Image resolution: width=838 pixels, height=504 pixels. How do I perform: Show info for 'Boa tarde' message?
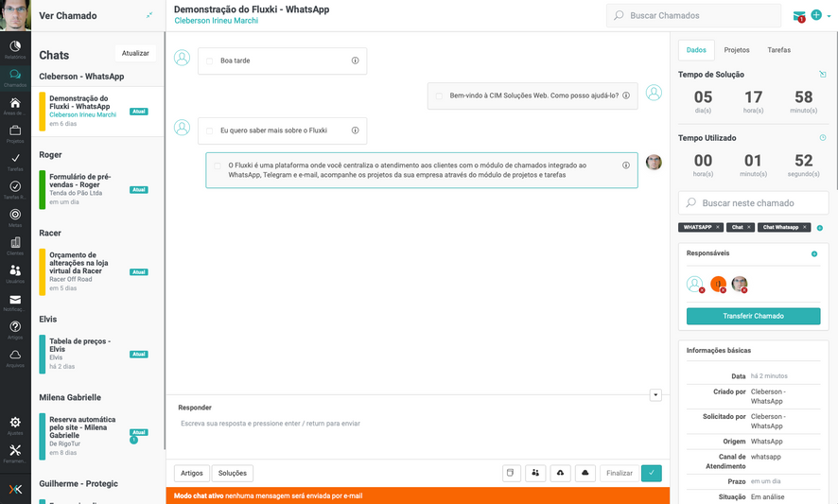point(355,61)
